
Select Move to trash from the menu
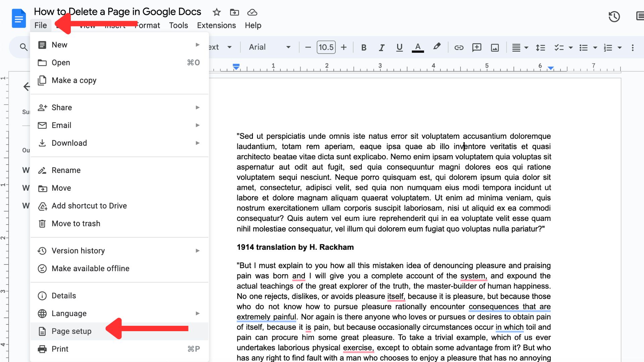76,223
